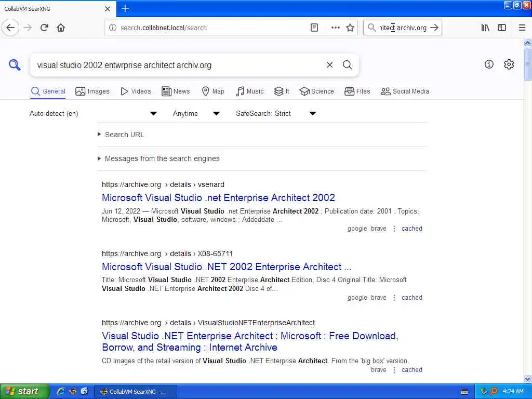Click the Firefox address bar URL
The height and width of the screenshot is (399, 532).
[164, 28]
